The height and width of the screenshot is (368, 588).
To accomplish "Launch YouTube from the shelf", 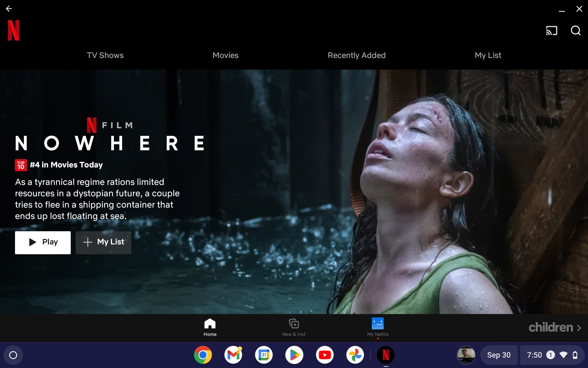I will click(325, 355).
